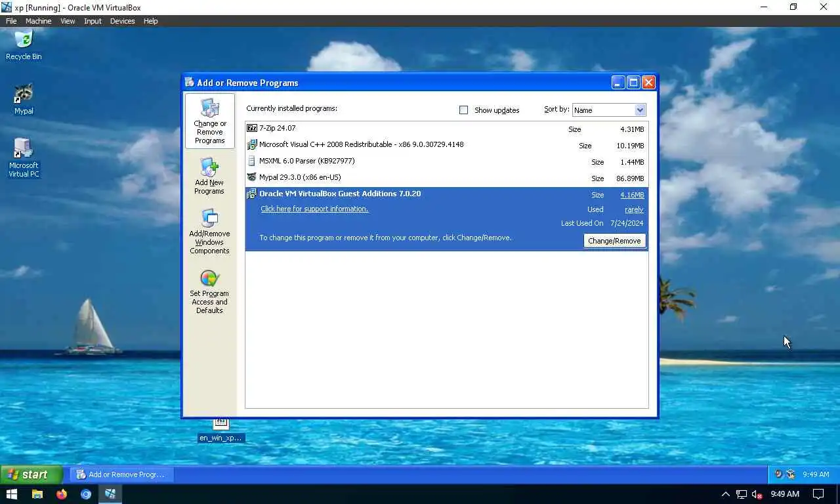This screenshot has height=504, width=840.
Task: Select Microsoft Visual C++ 2008 Redistributable row
Action: click(x=446, y=145)
